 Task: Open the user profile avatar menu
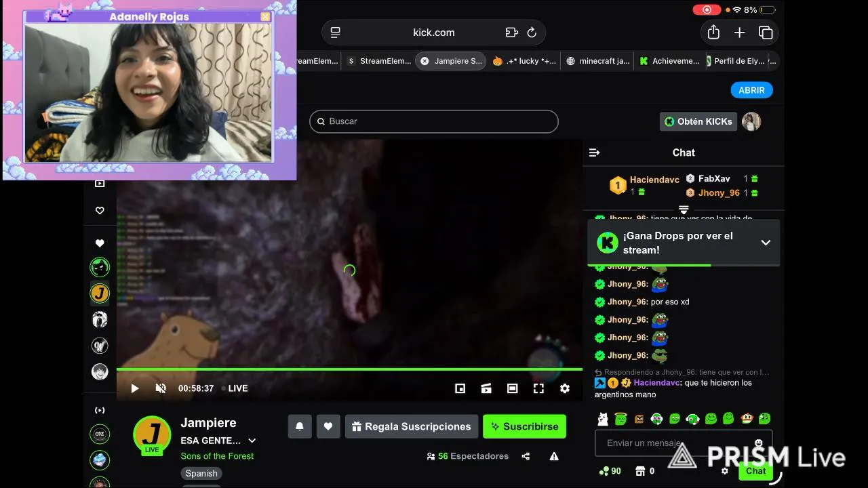[751, 121]
